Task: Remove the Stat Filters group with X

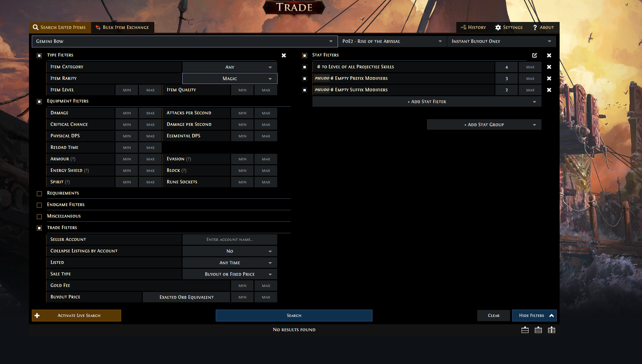Action: 549,55
